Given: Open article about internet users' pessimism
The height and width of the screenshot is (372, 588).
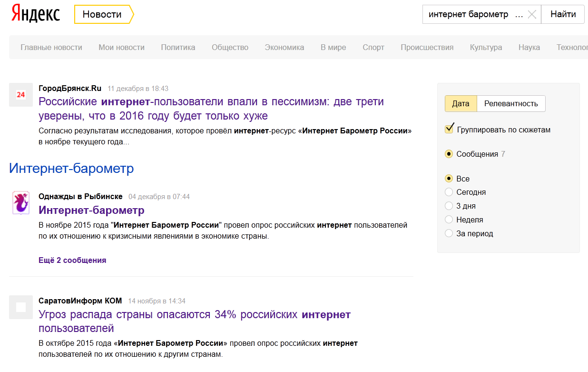Looking at the screenshot, I should (211, 109).
